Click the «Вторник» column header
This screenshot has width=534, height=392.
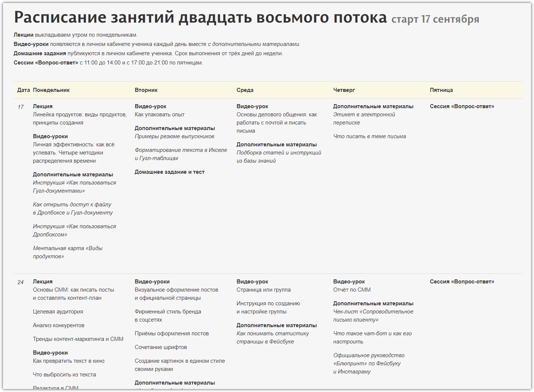pyautogui.click(x=146, y=90)
